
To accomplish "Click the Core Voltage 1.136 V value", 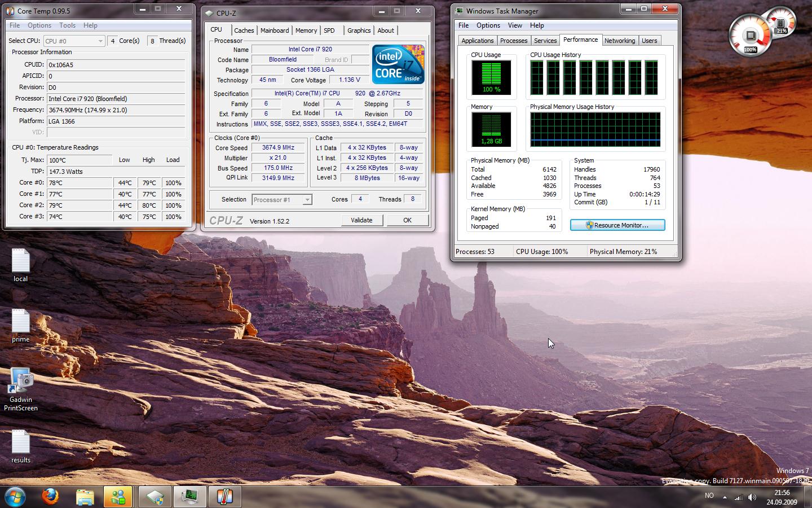I will coord(350,80).
